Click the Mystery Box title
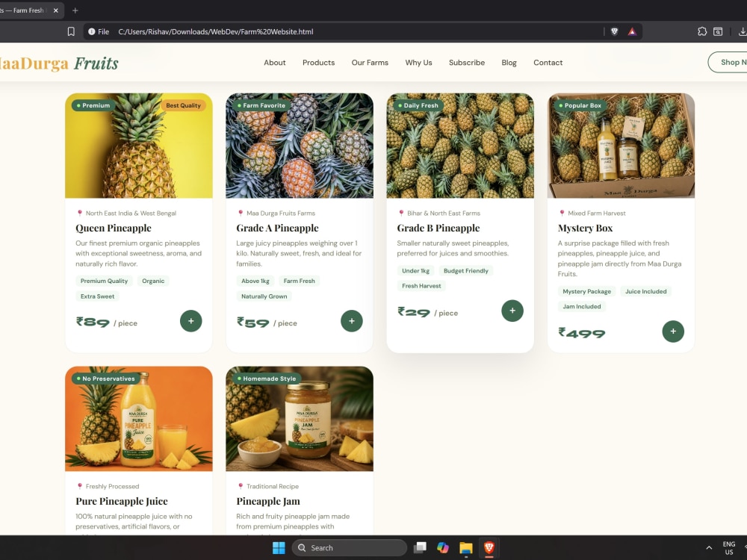 tap(585, 228)
